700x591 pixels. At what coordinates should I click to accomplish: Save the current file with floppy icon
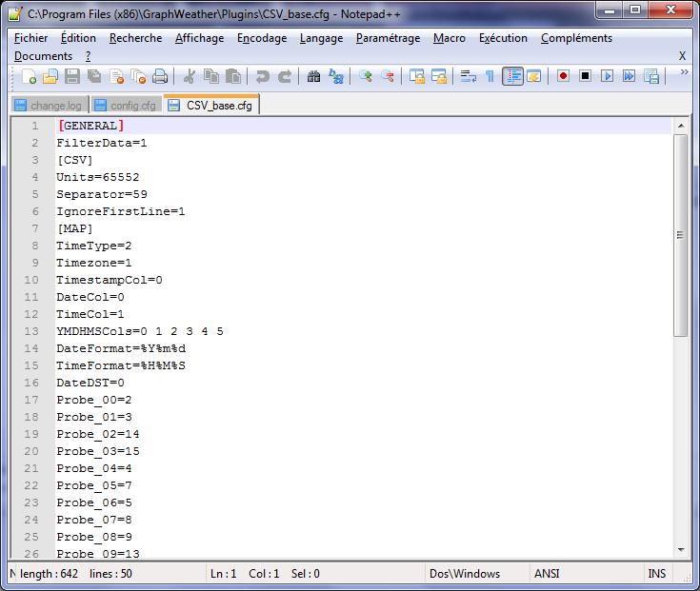click(x=72, y=76)
